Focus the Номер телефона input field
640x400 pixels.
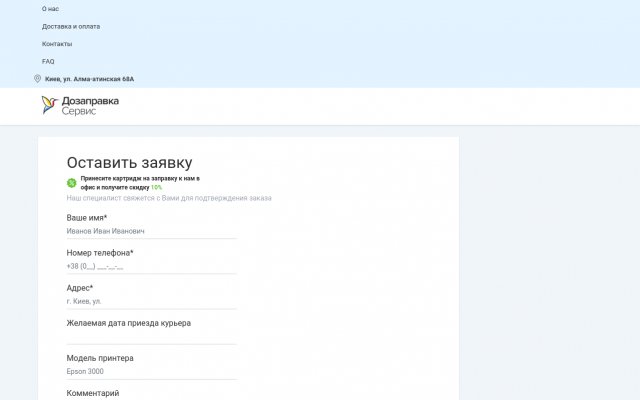coord(151,266)
